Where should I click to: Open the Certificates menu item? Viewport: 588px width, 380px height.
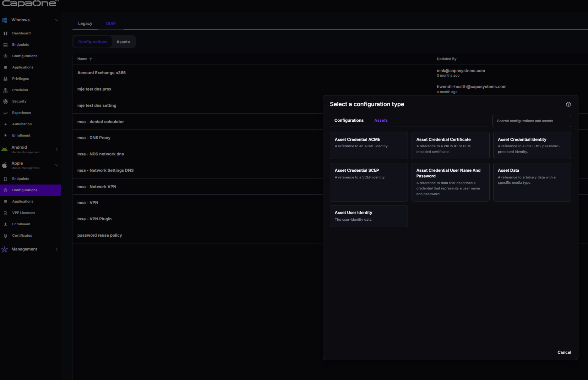pyautogui.click(x=31, y=236)
